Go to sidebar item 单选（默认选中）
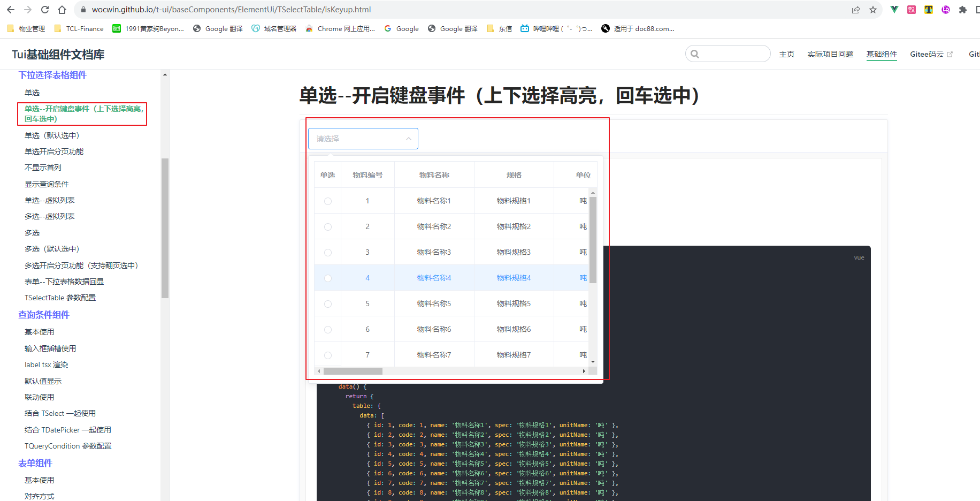980x501 pixels. (52, 135)
